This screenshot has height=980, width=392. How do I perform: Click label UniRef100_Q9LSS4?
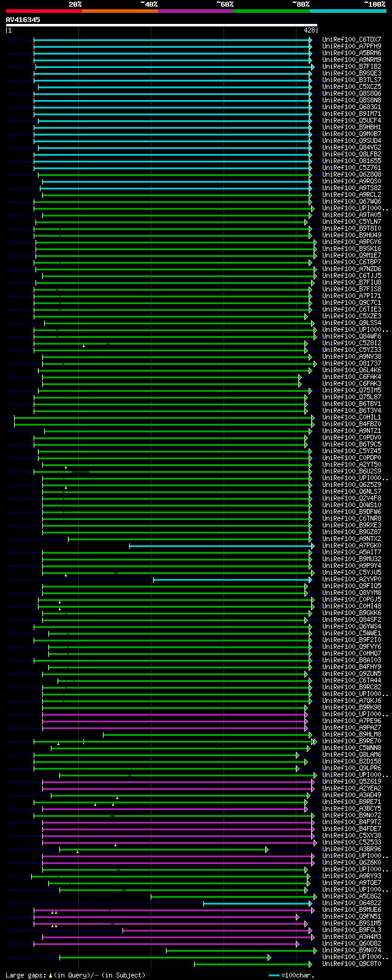click(352, 323)
